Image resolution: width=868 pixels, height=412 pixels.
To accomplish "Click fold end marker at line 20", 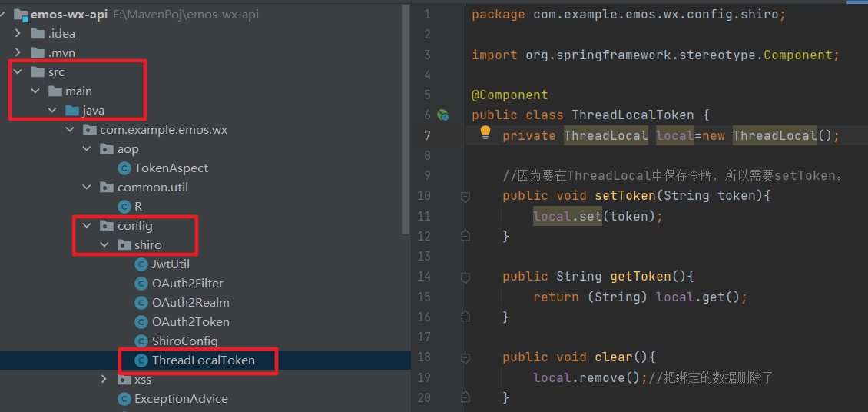I will click(x=465, y=397).
